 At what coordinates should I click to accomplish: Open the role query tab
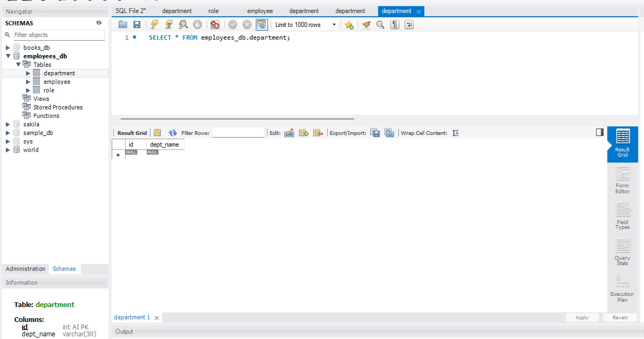[x=213, y=11]
